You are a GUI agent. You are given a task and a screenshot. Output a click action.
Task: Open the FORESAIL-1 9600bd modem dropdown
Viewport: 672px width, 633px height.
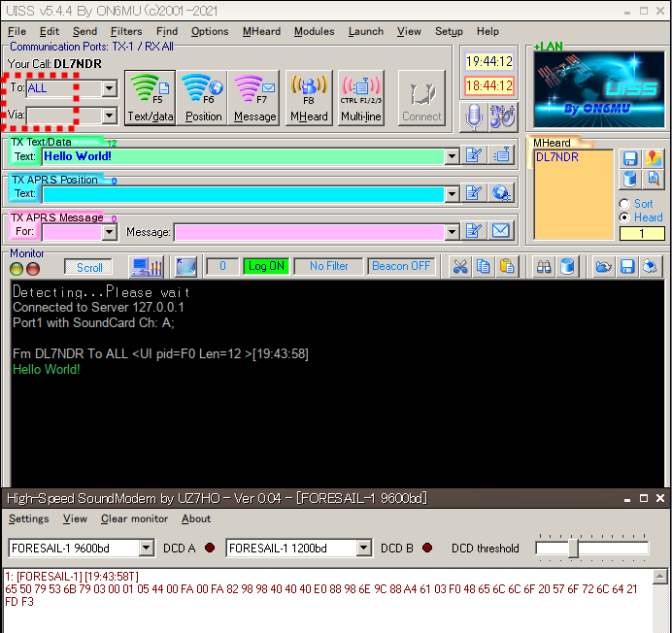pos(146,549)
